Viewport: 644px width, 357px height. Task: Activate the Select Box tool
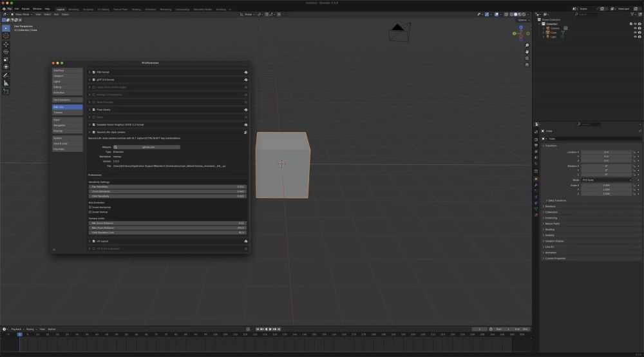(x=6, y=28)
